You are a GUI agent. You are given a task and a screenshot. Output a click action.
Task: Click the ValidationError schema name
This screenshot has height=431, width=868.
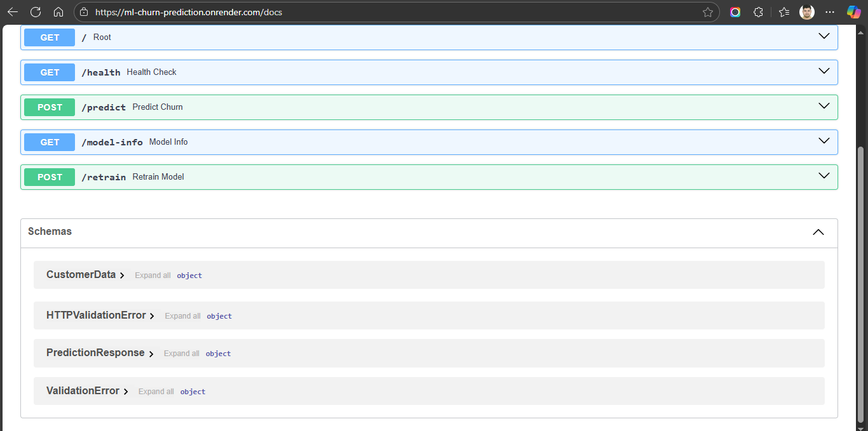(83, 391)
